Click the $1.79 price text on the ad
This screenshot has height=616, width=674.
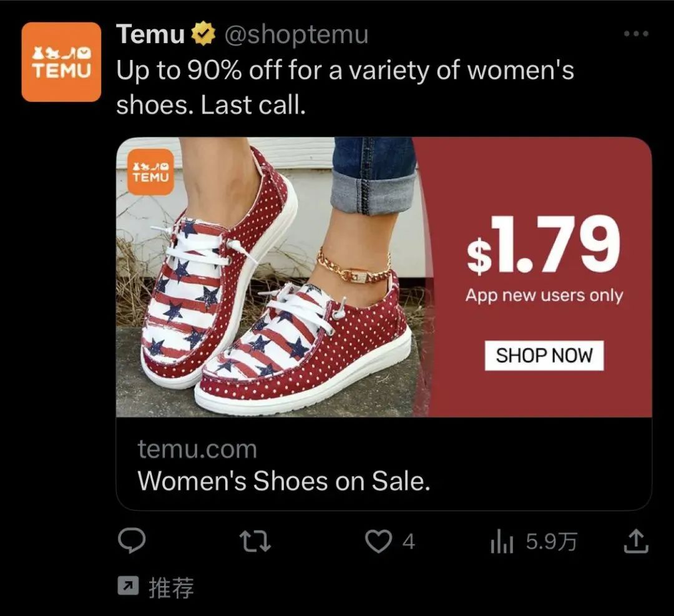[x=544, y=245]
